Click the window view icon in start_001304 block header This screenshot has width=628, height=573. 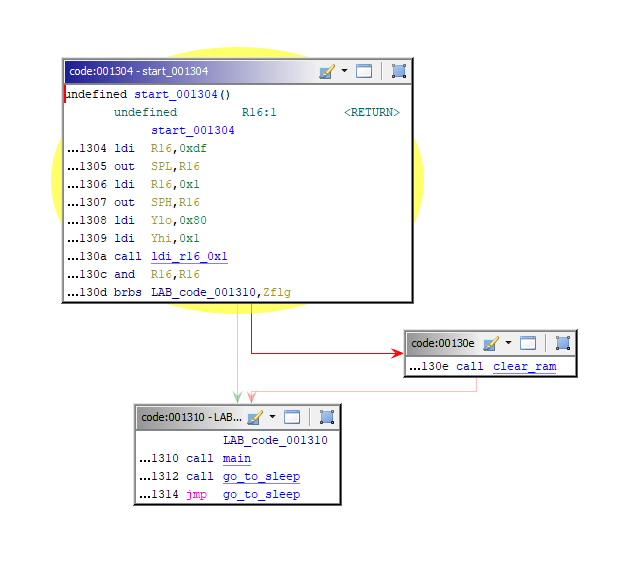364,71
